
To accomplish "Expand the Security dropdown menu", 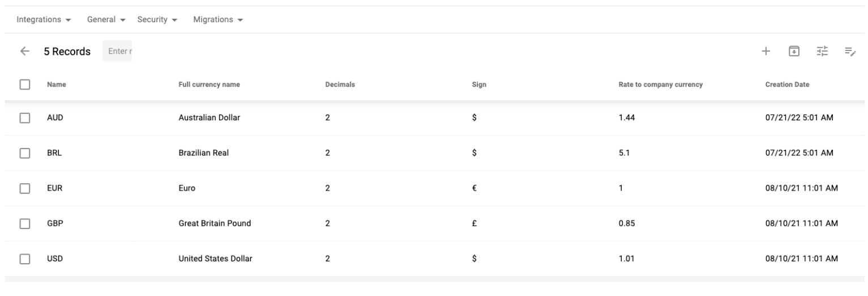I will pyautogui.click(x=157, y=20).
